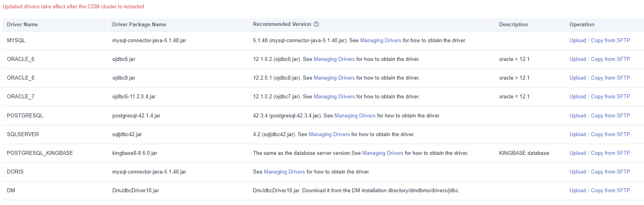Upload driver for ORACLE_8 row
The image size is (644, 205).
(577, 78)
